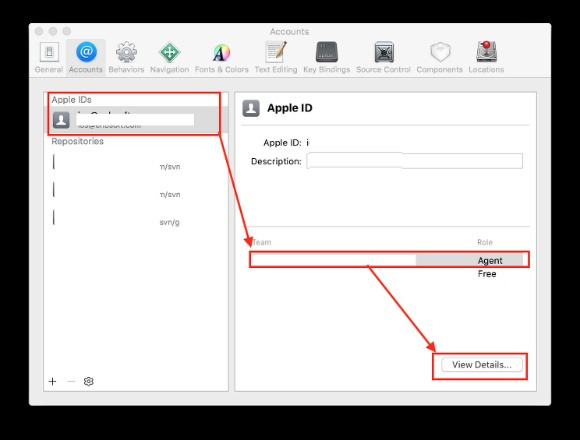The width and height of the screenshot is (580, 440).
Task: Open Navigation preferences pane
Action: tap(169, 58)
